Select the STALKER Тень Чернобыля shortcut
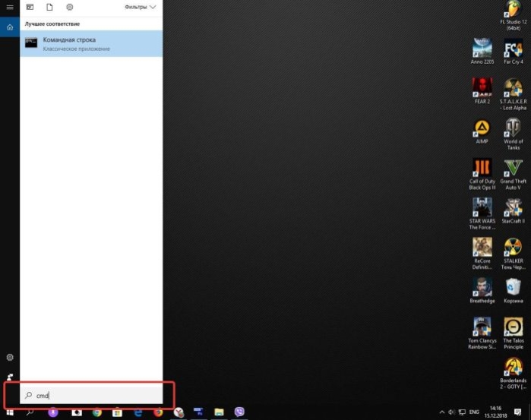Image resolution: width=531 pixels, height=420 pixels. [514, 254]
